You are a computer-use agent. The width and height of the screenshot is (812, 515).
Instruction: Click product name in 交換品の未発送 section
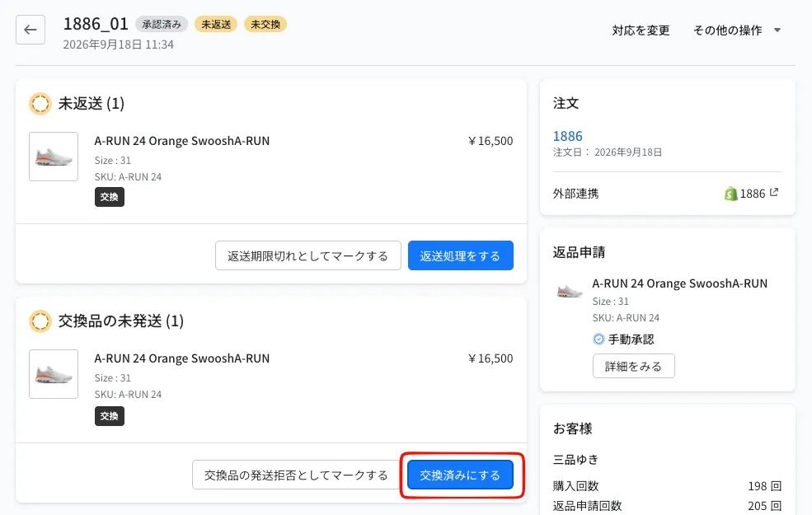[181, 358]
